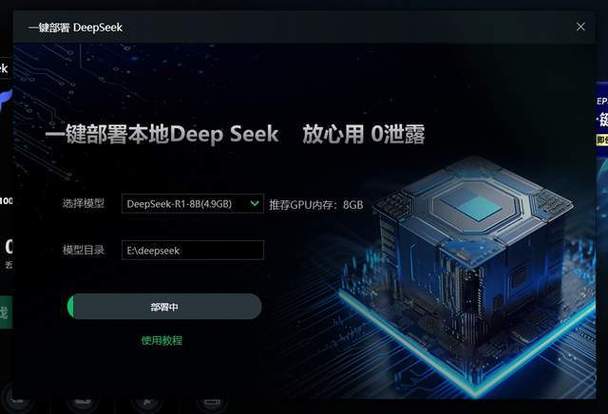Click the 选择模型 label
The height and width of the screenshot is (414, 608).
(83, 203)
